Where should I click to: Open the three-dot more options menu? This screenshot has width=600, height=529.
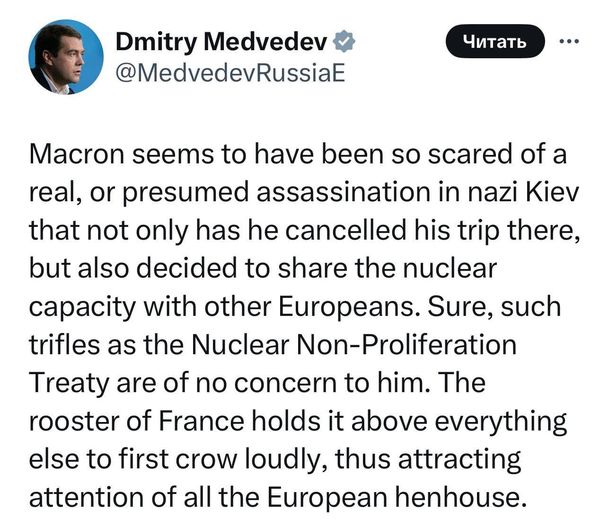(569, 41)
